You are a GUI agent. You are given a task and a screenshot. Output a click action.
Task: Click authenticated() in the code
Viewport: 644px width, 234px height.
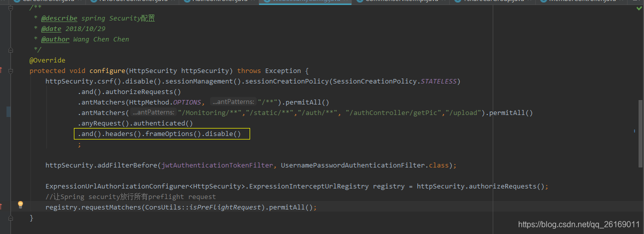click(x=162, y=123)
